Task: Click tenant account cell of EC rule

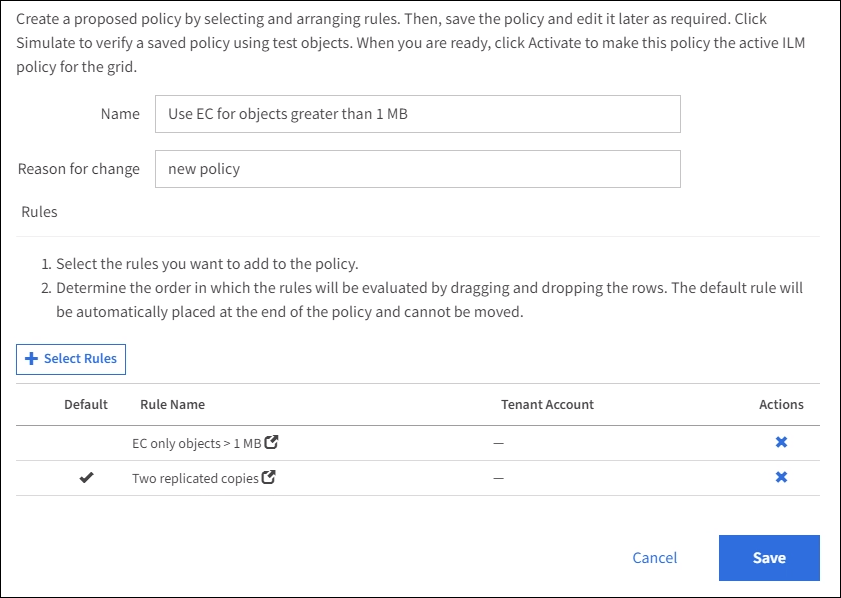Action: coord(498,443)
